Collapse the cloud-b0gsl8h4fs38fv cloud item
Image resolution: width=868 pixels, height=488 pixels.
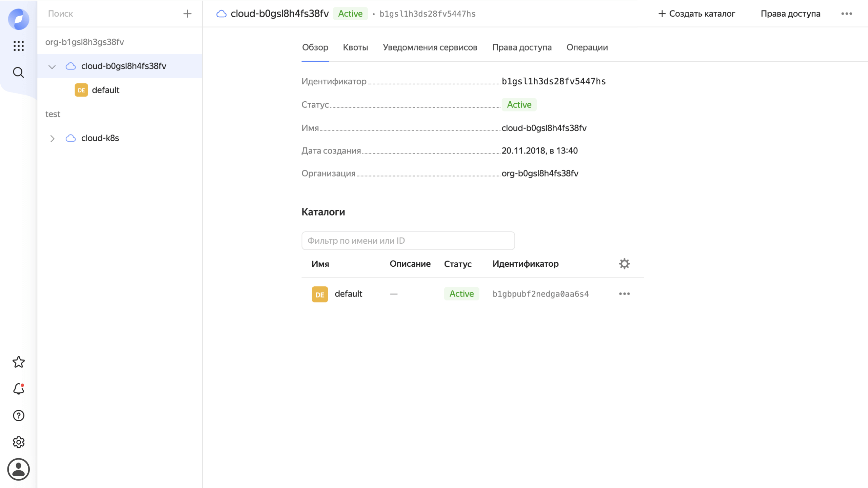(52, 66)
